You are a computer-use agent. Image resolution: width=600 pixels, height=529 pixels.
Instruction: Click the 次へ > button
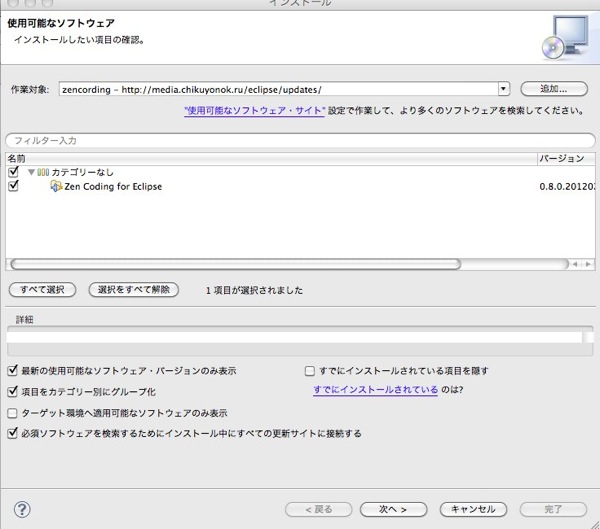click(394, 509)
